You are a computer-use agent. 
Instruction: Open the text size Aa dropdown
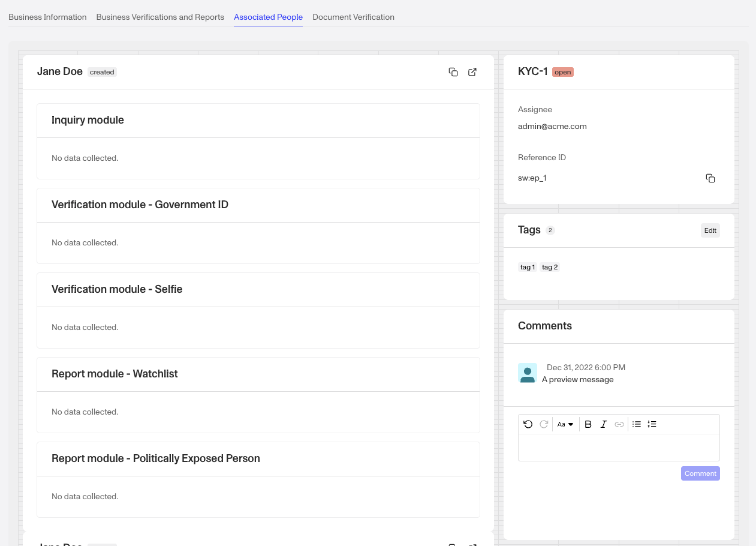point(565,424)
